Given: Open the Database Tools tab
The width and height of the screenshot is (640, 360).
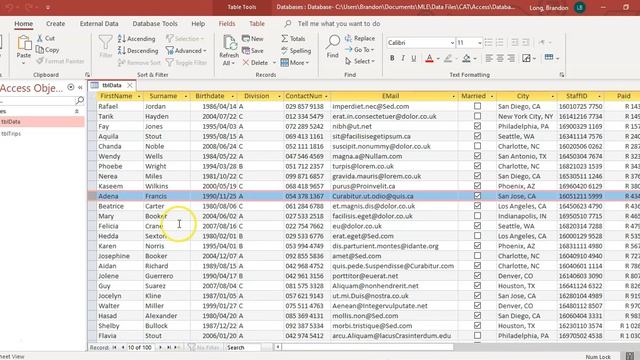Looking at the screenshot, I should 155,24.
